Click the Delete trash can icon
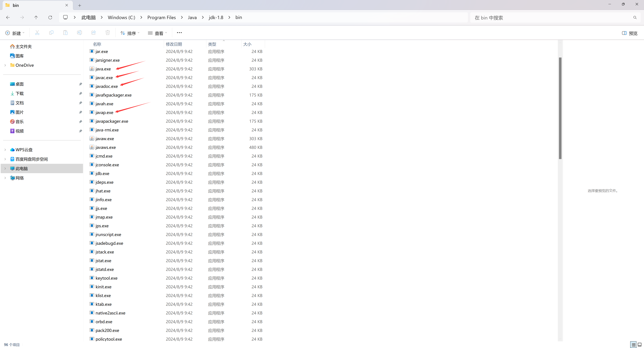 (x=108, y=33)
